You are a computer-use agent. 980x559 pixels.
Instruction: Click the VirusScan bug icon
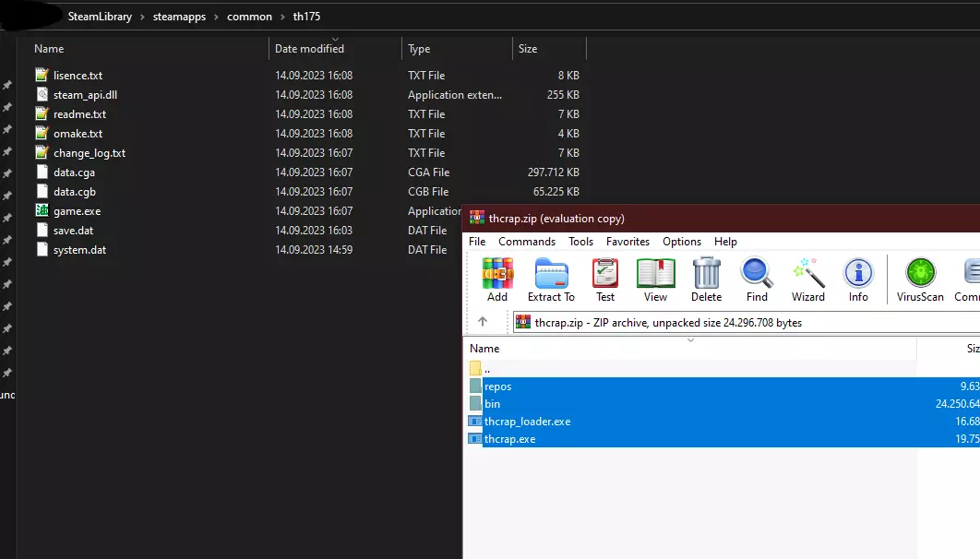[x=920, y=279]
